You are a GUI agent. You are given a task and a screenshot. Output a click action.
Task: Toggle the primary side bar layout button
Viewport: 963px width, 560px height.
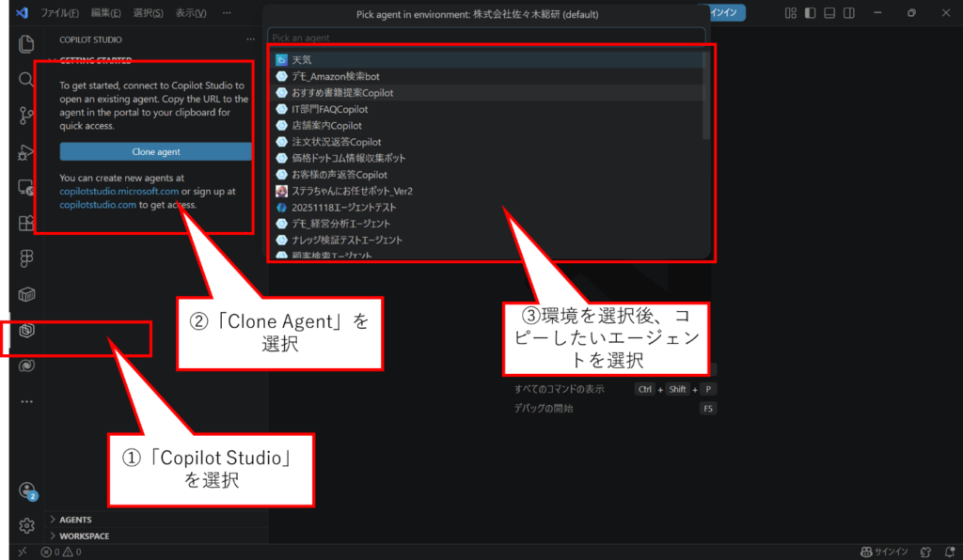click(811, 13)
